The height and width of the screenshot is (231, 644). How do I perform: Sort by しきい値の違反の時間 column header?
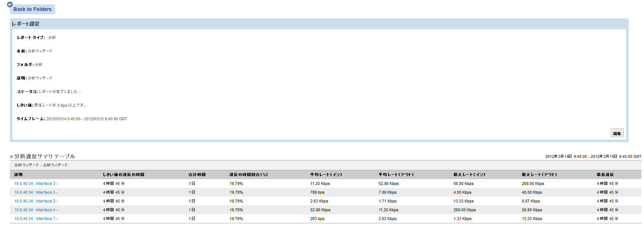tap(124, 175)
